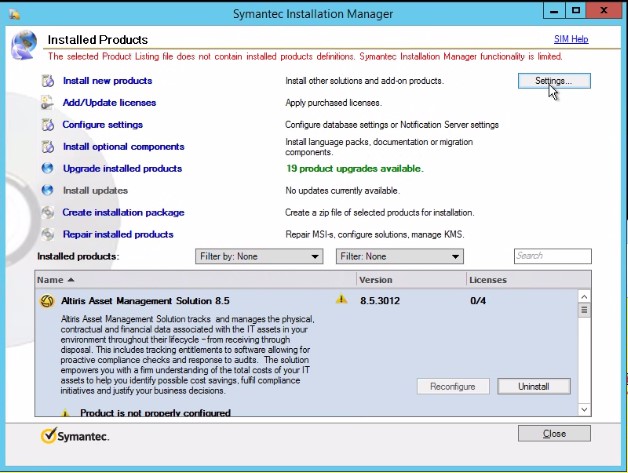Click the Close button at bottom
The image size is (628, 473).
pos(554,434)
